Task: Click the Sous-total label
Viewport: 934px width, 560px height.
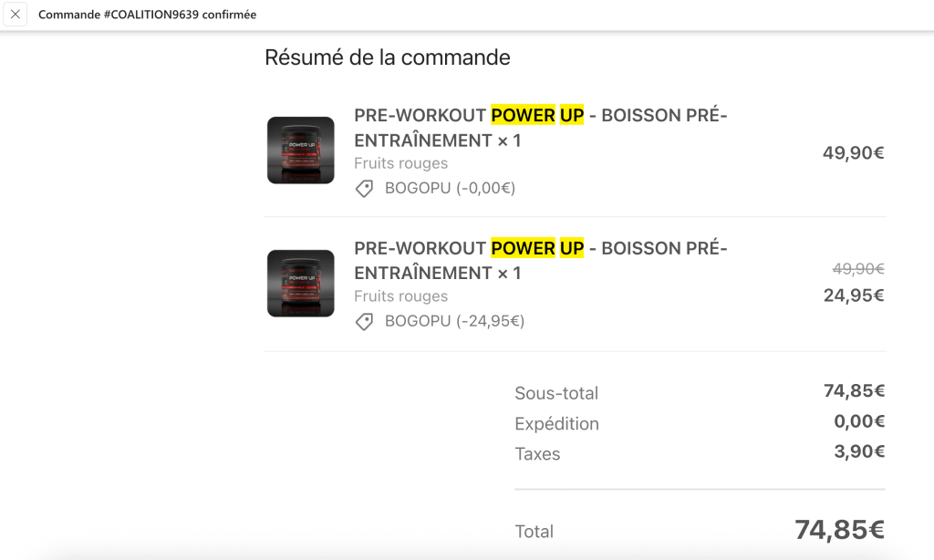Action: [x=556, y=393]
